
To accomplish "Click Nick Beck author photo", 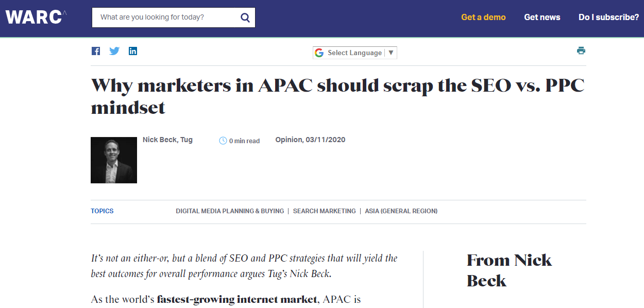I will (114, 160).
